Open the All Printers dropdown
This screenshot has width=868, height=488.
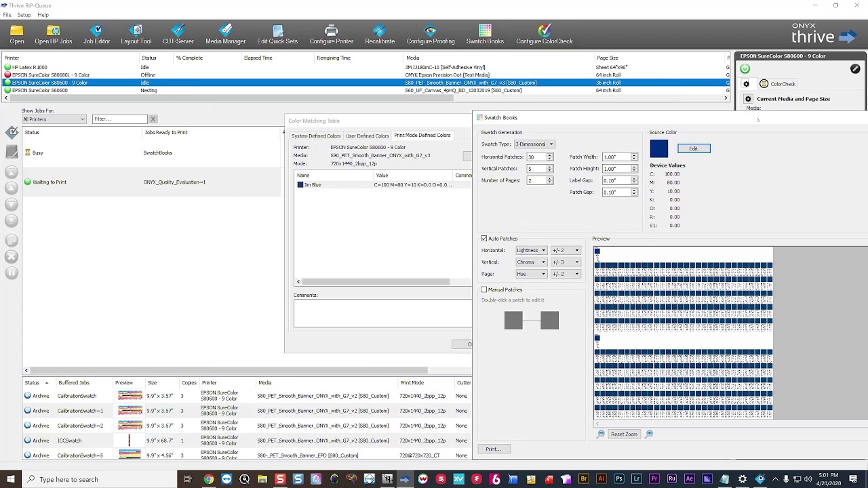(54, 119)
